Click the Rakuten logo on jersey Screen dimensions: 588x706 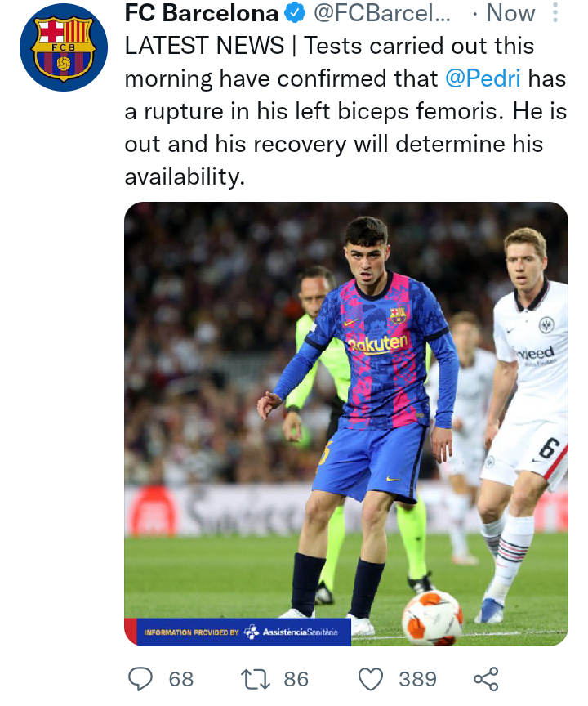pyautogui.click(x=377, y=345)
